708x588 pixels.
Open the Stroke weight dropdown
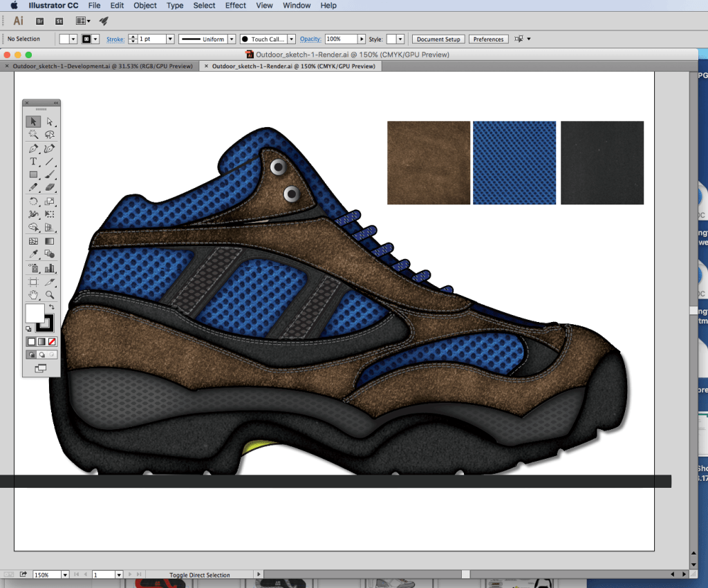[x=169, y=39]
